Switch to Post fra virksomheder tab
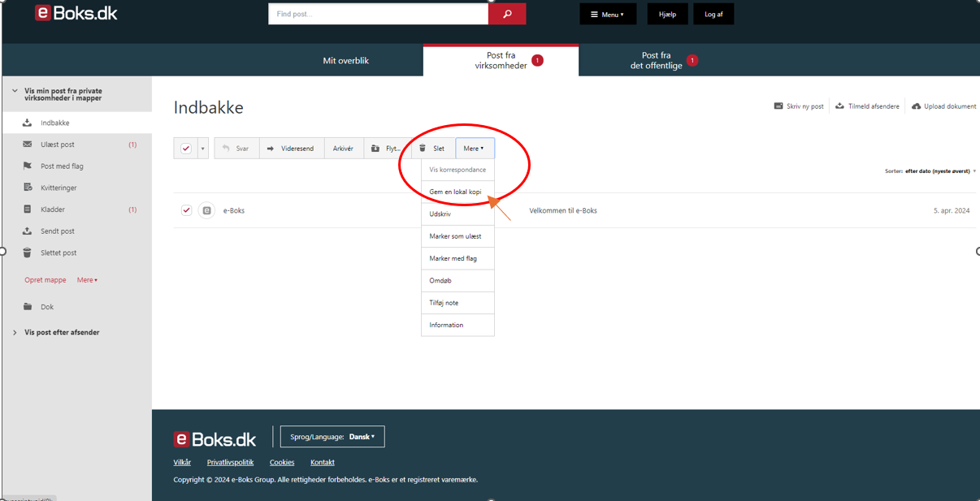The width and height of the screenshot is (980, 501). coord(501,60)
